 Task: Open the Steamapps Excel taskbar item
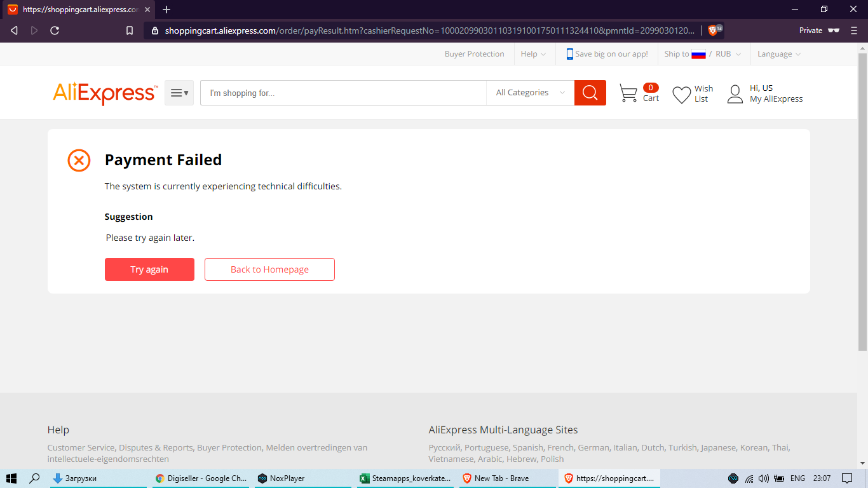[405, 478]
